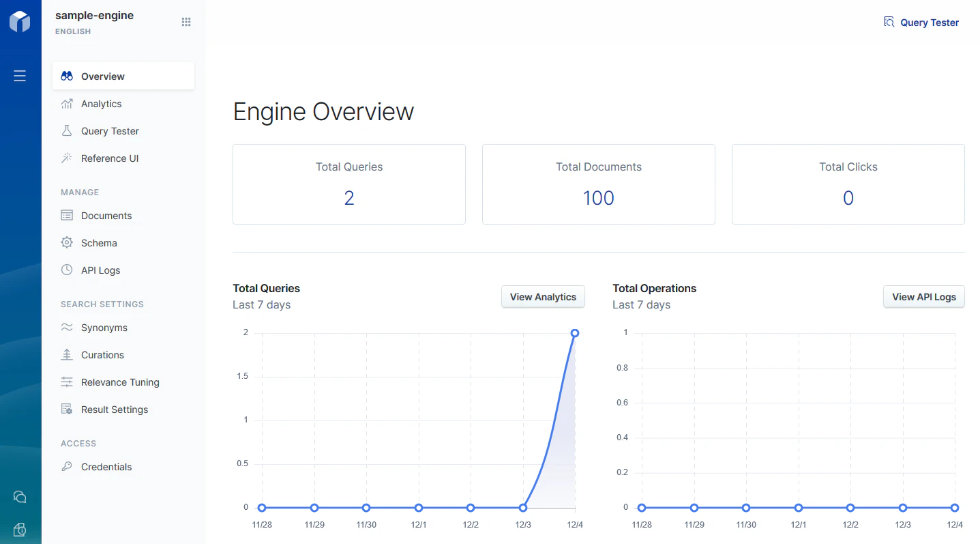Click the binoculars Overview icon

[x=67, y=76]
